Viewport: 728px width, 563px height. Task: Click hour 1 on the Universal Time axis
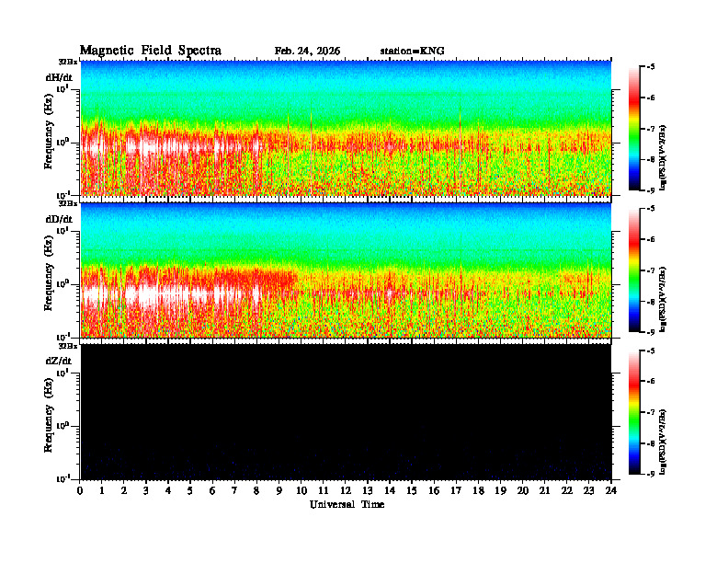click(102, 491)
